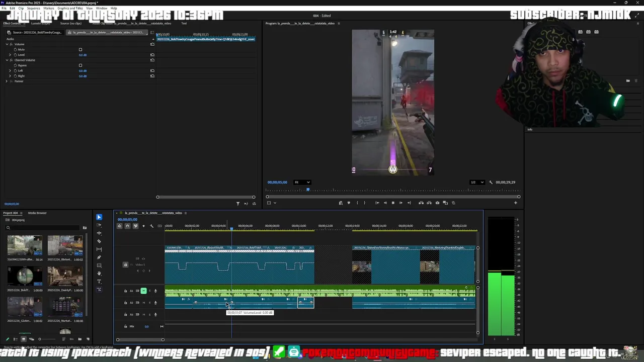Click timeline timecode 00;00;05;00

[x=127, y=220]
